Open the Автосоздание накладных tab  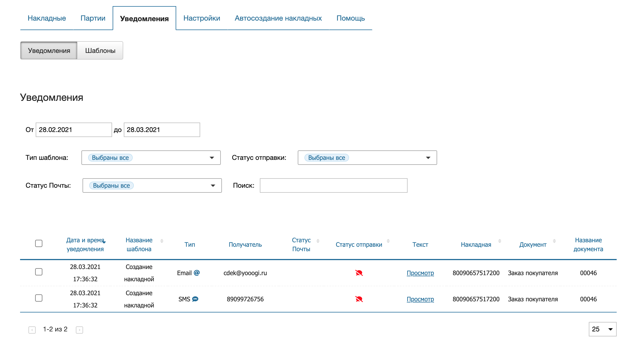point(278,18)
